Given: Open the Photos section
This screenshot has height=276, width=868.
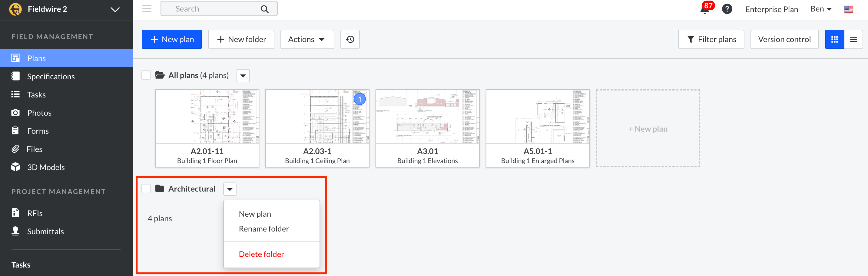Looking at the screenshot, I should point(39,112).
